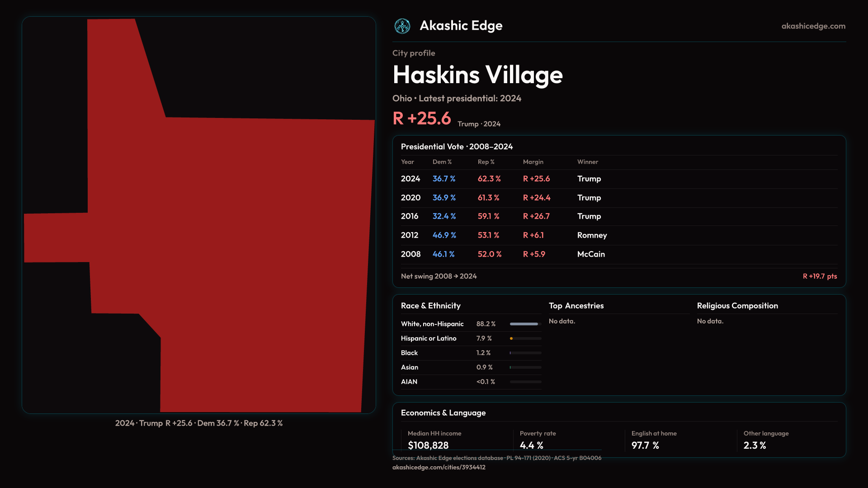Click the Median HH income $108,828 figure
868x488 pixels.
[x=428, y=445]
